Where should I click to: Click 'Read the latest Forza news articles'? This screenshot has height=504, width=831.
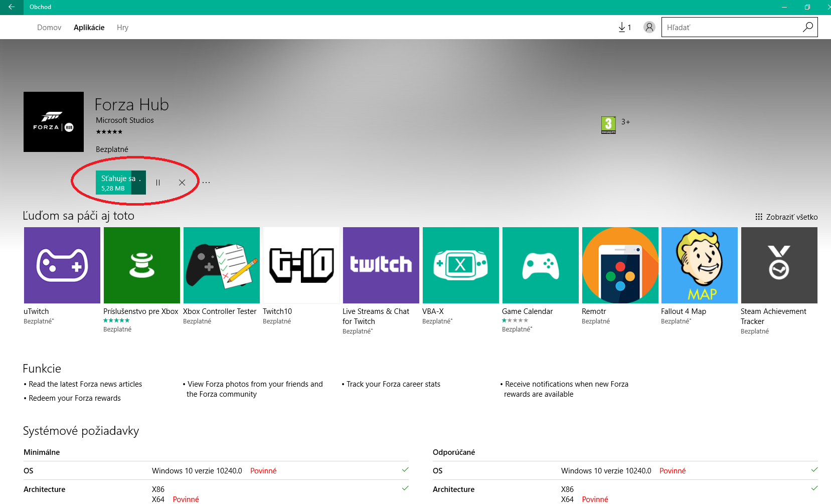[85, 384]
